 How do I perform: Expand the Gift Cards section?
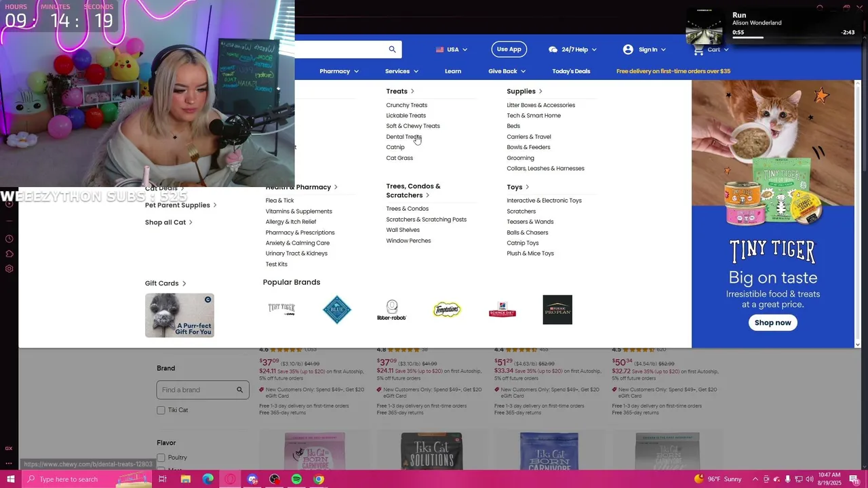click(165, 283)
